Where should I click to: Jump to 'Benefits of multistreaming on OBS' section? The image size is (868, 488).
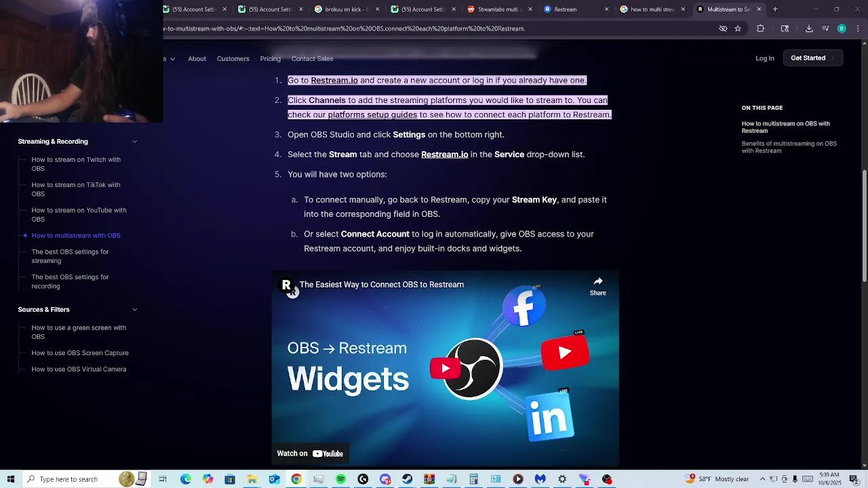(x=789, y=147)
